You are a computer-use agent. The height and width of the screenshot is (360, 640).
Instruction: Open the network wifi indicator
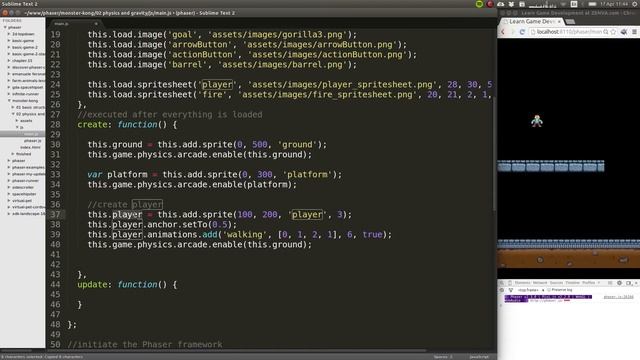(x=563, y=4)
